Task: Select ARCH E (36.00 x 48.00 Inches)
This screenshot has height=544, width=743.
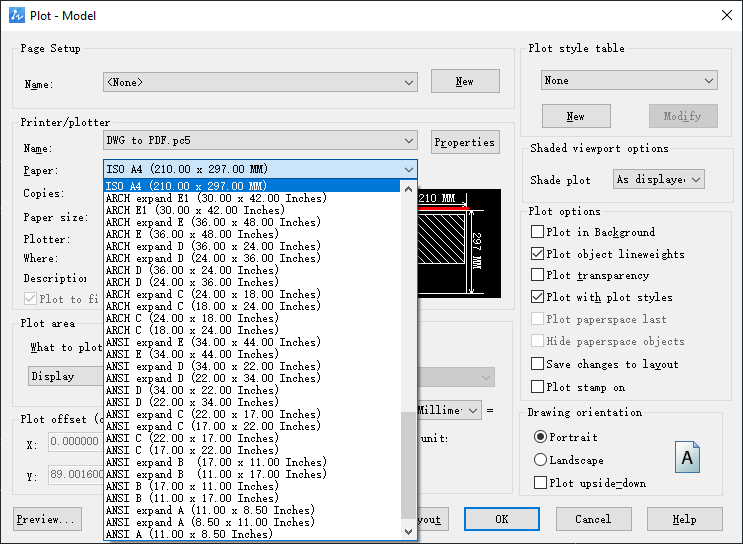Action: coord(252,234)
